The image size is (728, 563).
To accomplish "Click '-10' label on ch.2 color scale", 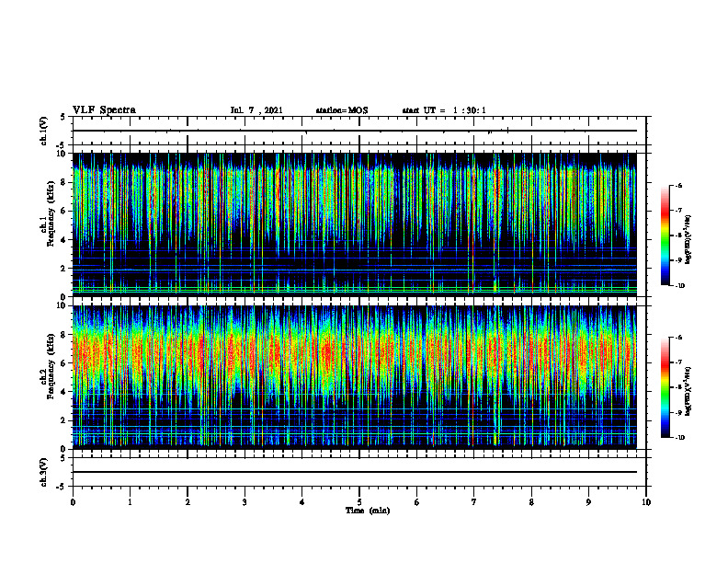I will (x=680, y=438).
